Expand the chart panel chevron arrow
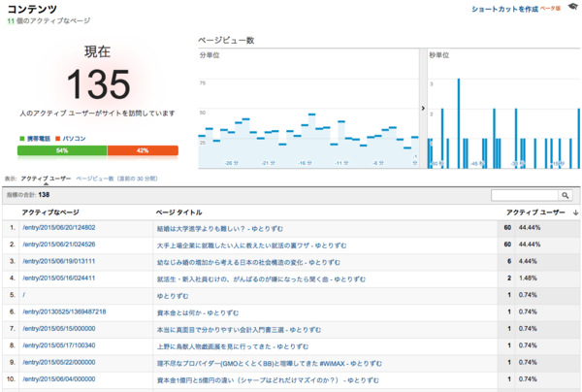Image resolution: width=582 pixels, height=392 pixels. coord(423,108)
